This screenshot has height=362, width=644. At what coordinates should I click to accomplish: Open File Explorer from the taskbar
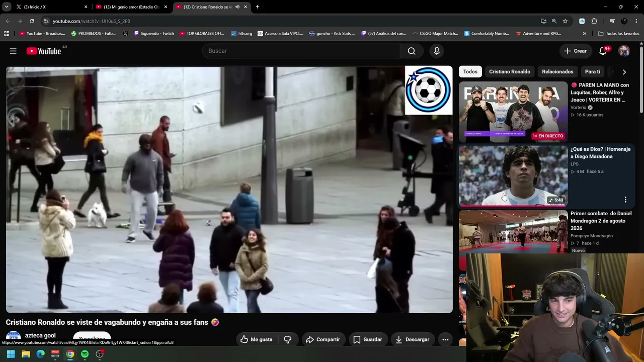coord(26,354)
